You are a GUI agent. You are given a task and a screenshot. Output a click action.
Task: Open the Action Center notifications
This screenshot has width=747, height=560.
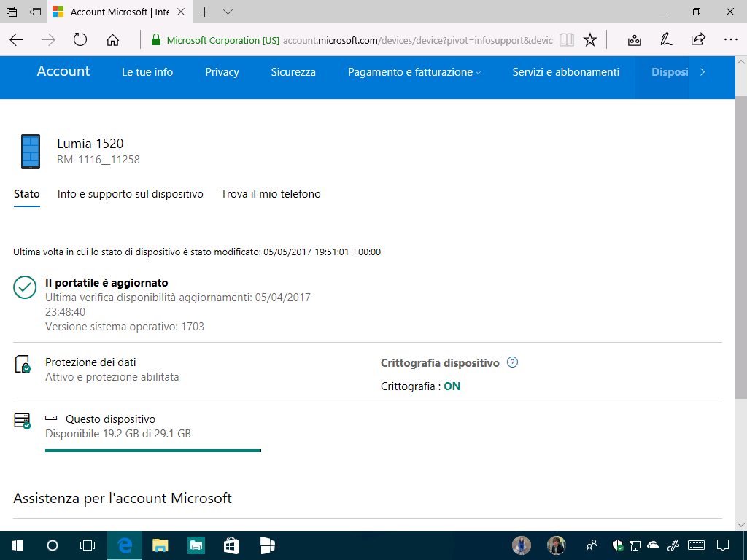(723, 545)
